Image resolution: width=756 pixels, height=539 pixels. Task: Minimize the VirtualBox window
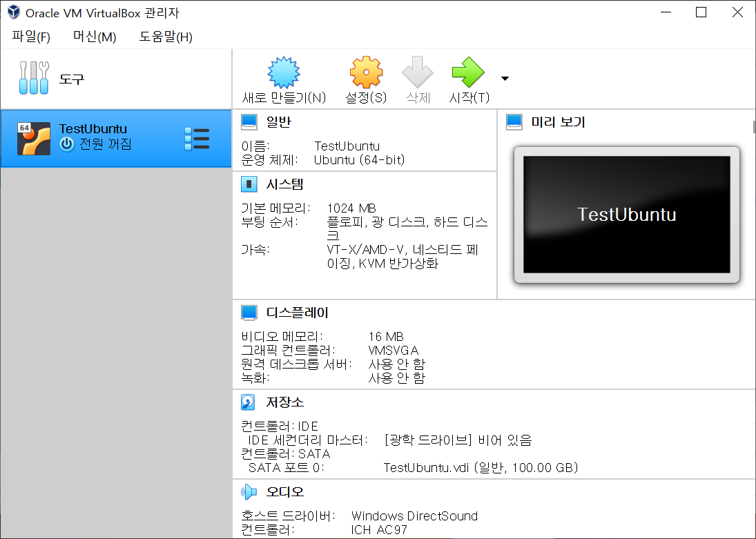[x=666, y=12]
